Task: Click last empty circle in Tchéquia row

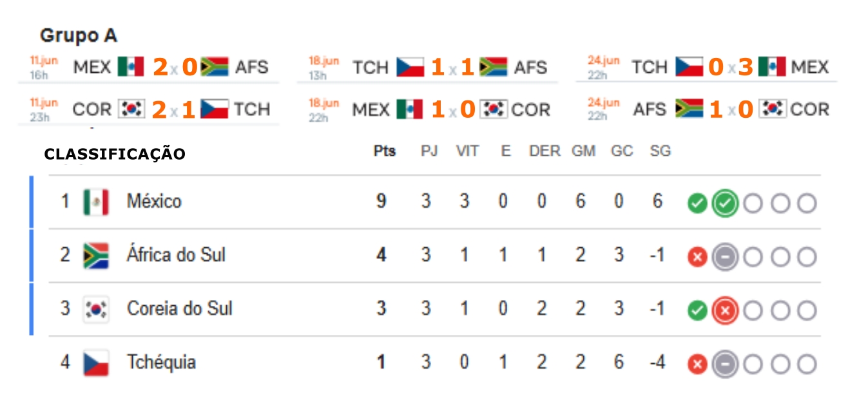Action: coord(807,365)
